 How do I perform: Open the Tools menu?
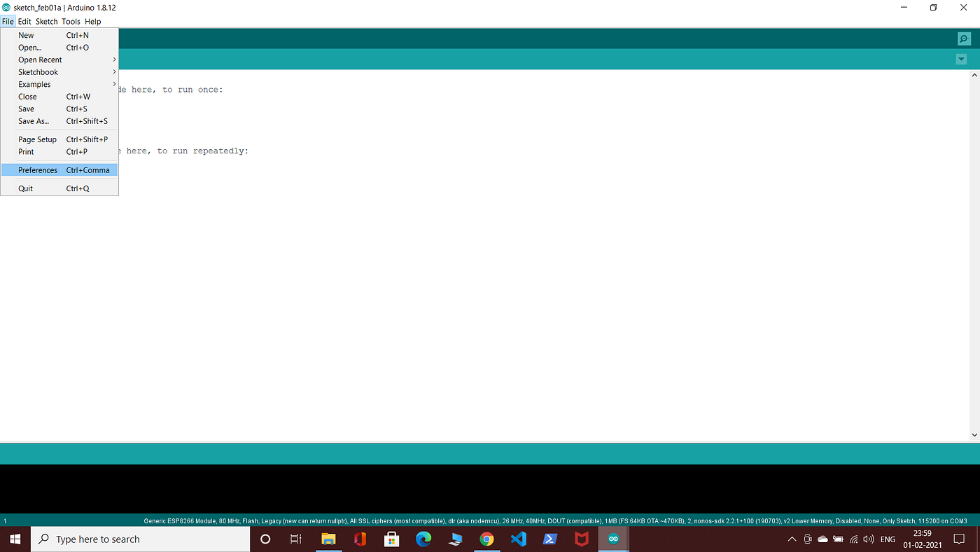(71, 22)
